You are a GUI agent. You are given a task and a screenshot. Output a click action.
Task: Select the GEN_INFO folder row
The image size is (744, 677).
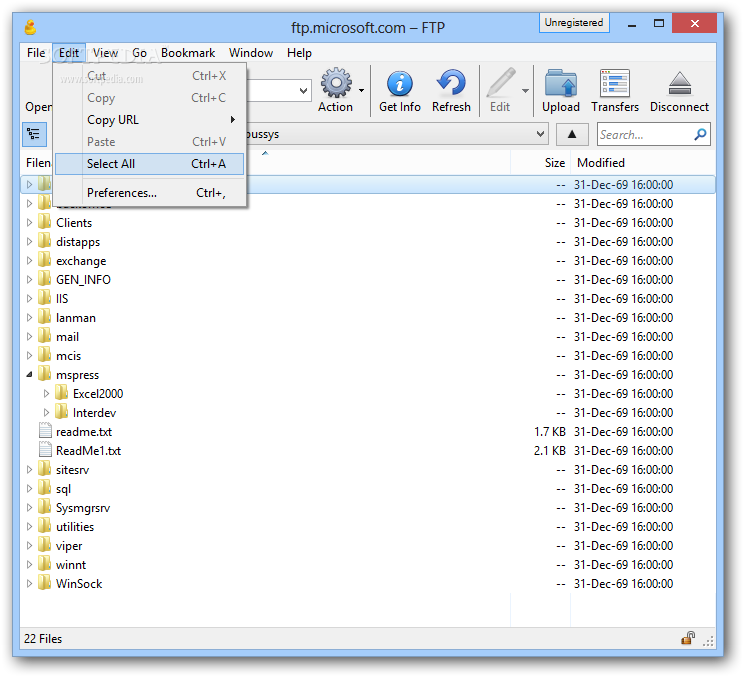(x=368, y=279)
